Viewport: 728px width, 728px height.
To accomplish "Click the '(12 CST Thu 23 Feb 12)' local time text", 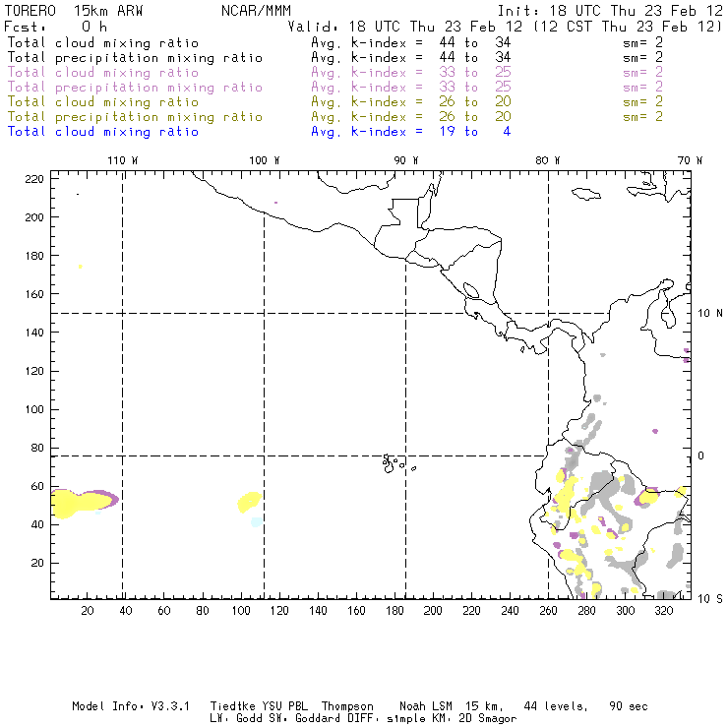I will point(628,27).
